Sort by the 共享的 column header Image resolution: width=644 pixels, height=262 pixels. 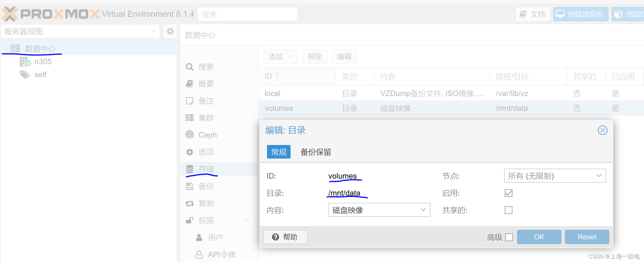tap(586, 76)
